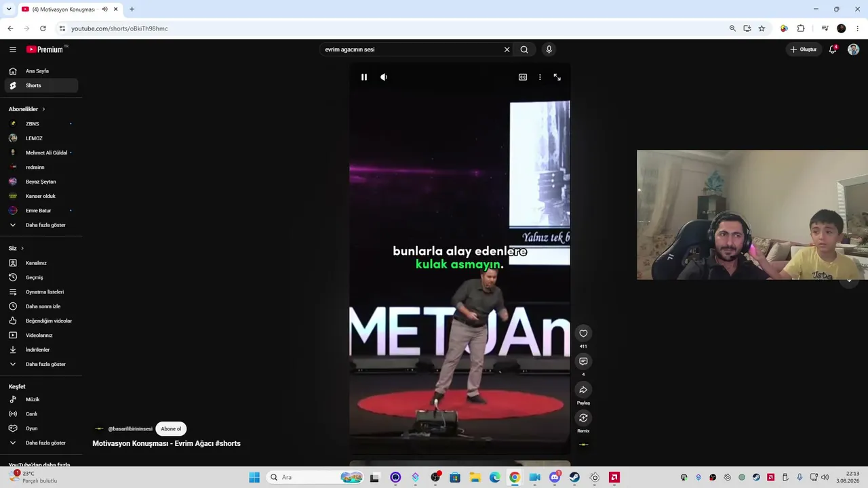Expand the Abonelikler section
Screen dimensions: 868x488
(27, 109)
